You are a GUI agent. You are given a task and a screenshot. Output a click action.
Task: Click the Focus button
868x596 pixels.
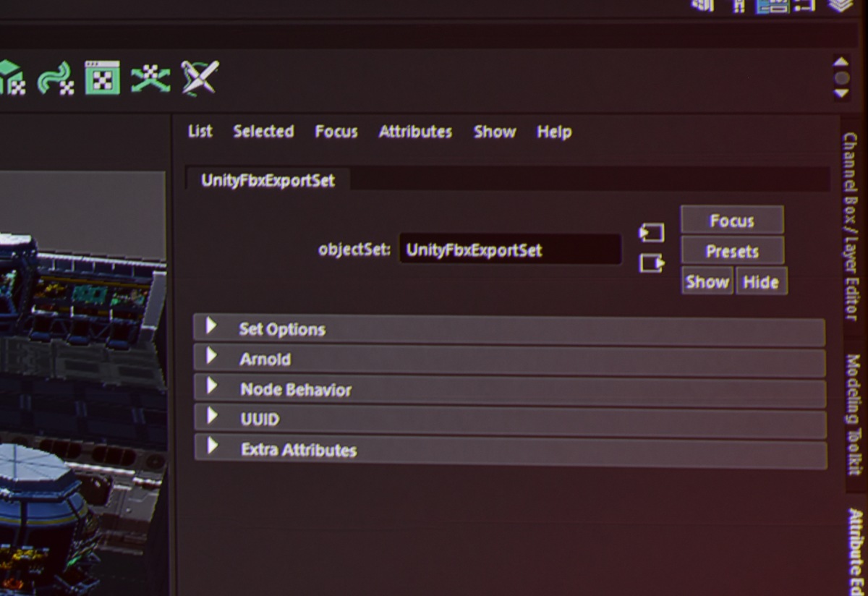pyautogui.click(x=732, y=221)
